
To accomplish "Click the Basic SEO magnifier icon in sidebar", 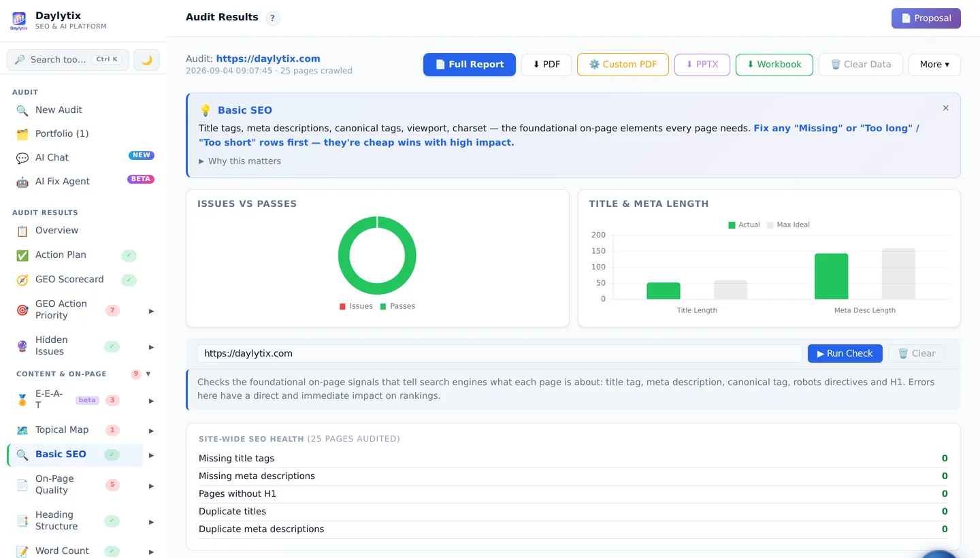I will 22,455.
